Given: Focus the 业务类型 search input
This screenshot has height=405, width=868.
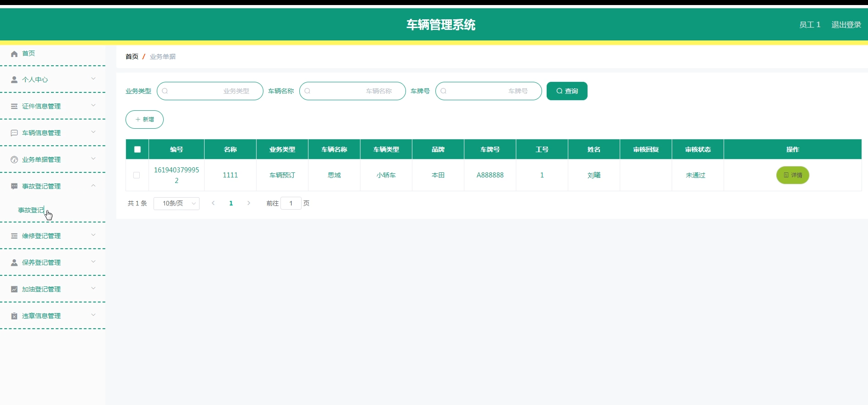Looking at the screenshot, I should [x=210, y=91].
